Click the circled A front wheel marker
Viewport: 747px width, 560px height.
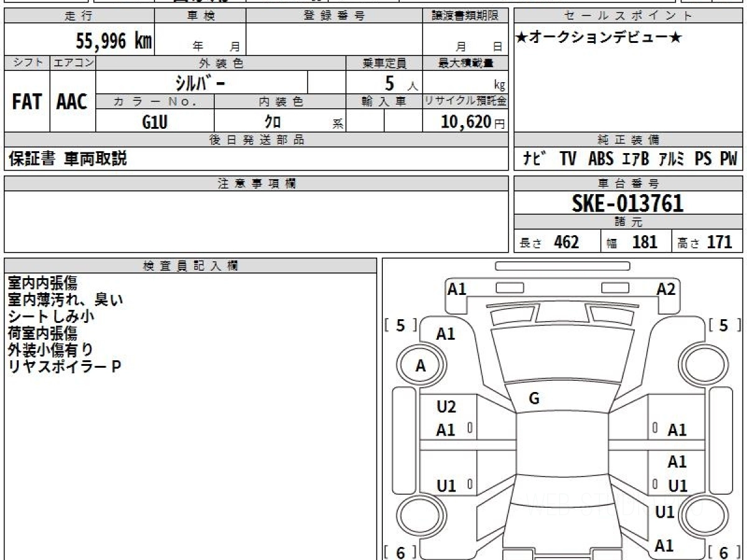(420, 366)
